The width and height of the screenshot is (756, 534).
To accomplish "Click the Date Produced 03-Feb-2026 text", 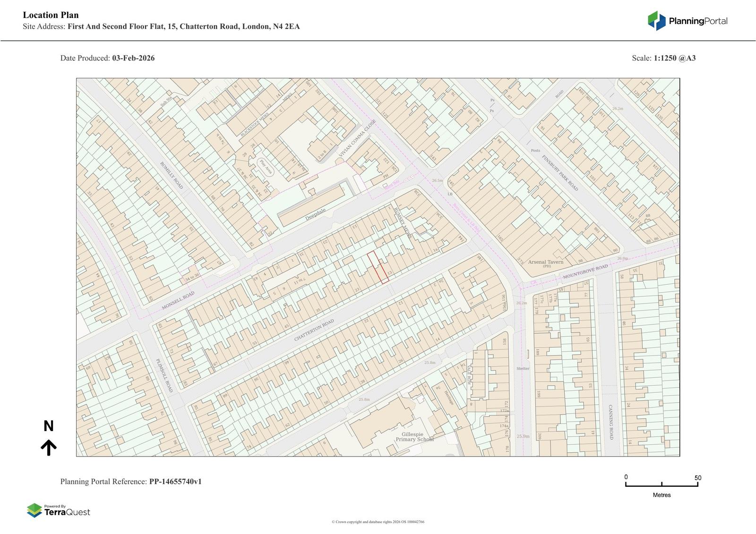I will tap(107, 58).
